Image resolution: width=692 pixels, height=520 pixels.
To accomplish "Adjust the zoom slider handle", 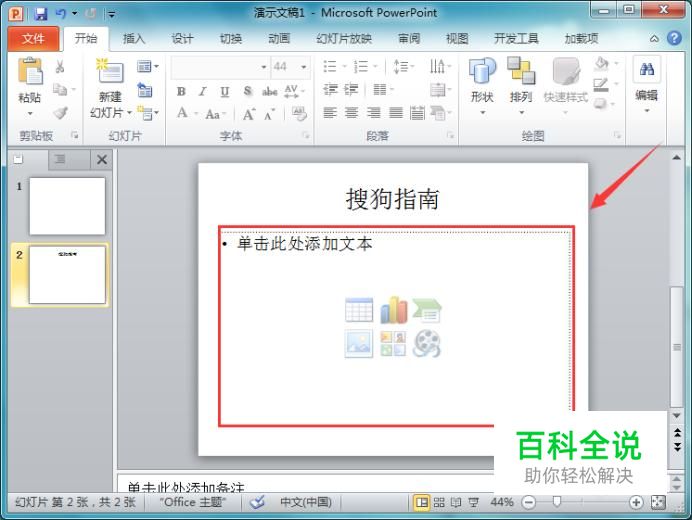I will 557,501.
